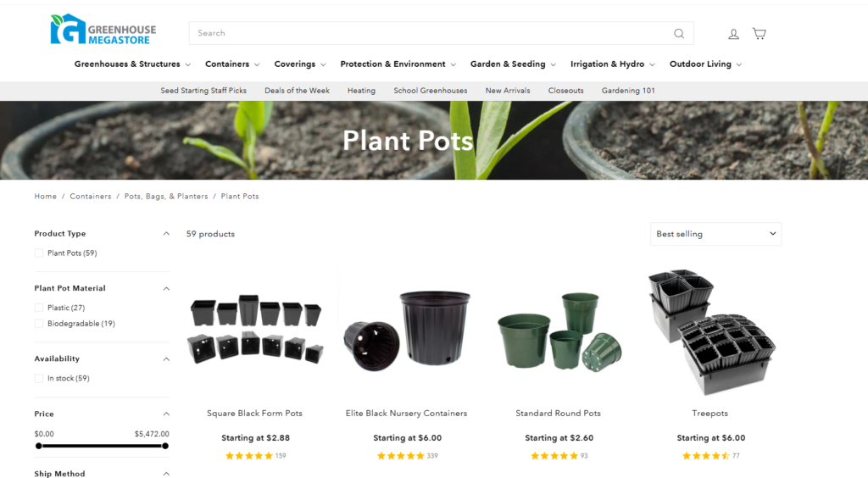Tick the Biodegradable (19) checkbox

pos(39,324)
